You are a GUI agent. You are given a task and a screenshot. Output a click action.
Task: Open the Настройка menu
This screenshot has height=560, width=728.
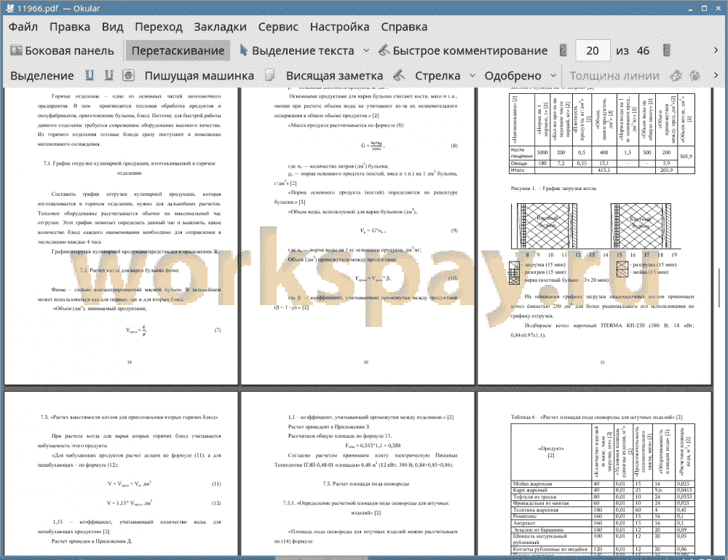(x=339, y=27)
